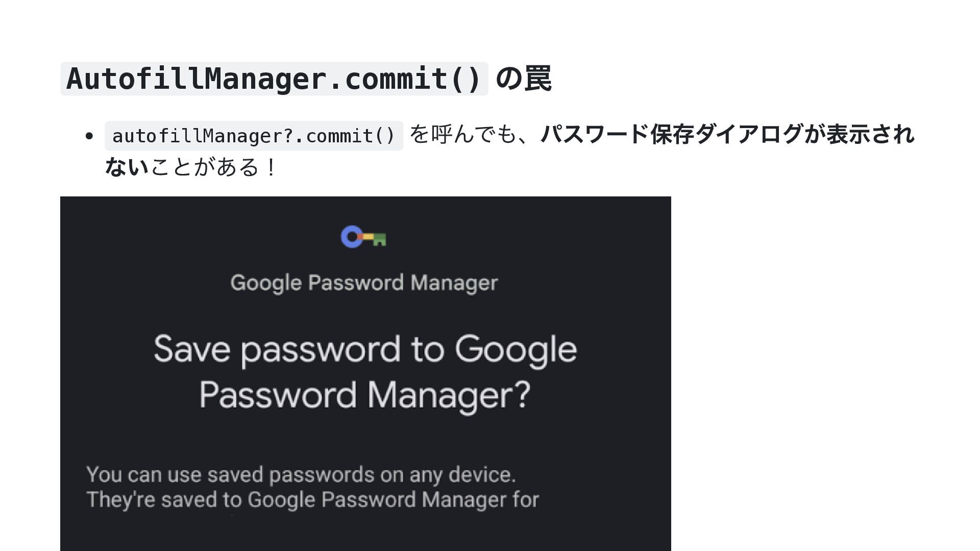The width and height of the screenshot is (980, 551).
Task: Click the bold text パスワード保存ダイアログが表示され
Action: tap(727, 135)
